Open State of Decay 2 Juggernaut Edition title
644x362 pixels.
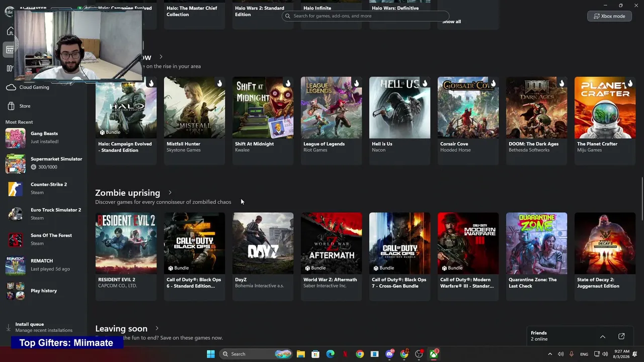click(598, 283)
